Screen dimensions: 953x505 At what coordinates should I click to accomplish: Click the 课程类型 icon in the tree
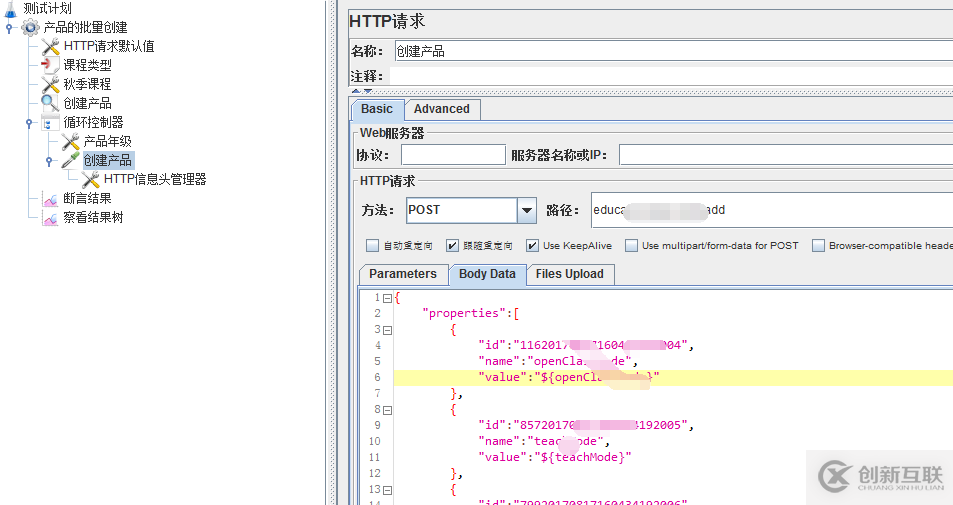pos(50,65)
